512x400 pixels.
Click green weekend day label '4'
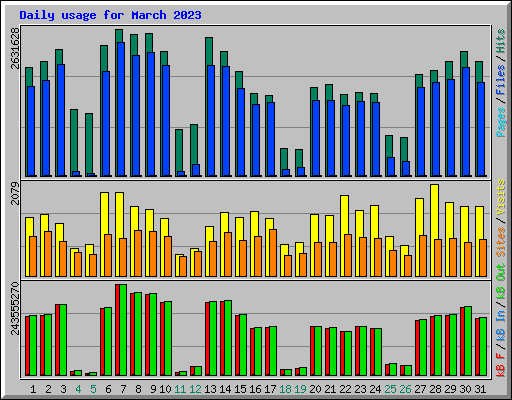tap(78, 389)
